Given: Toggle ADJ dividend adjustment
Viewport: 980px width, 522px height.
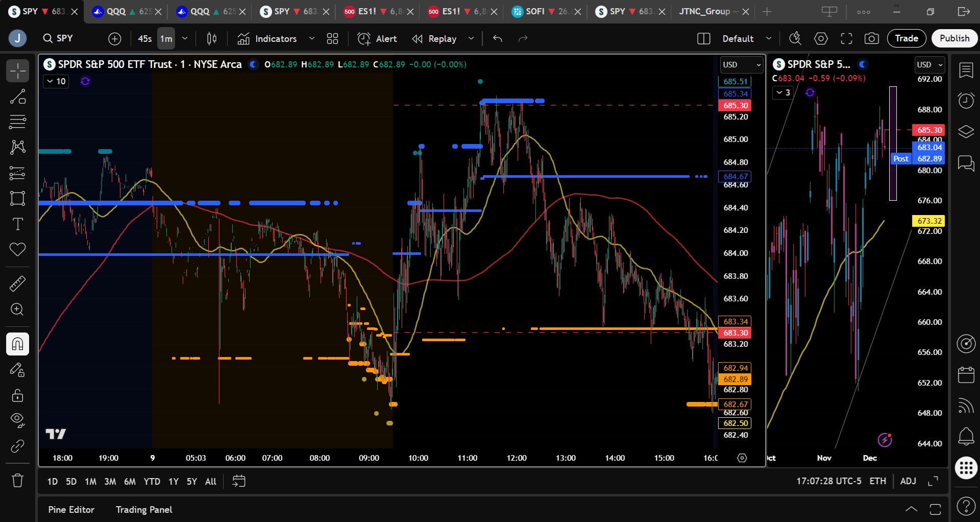Looking at the screenshot, I should (908, 481).
